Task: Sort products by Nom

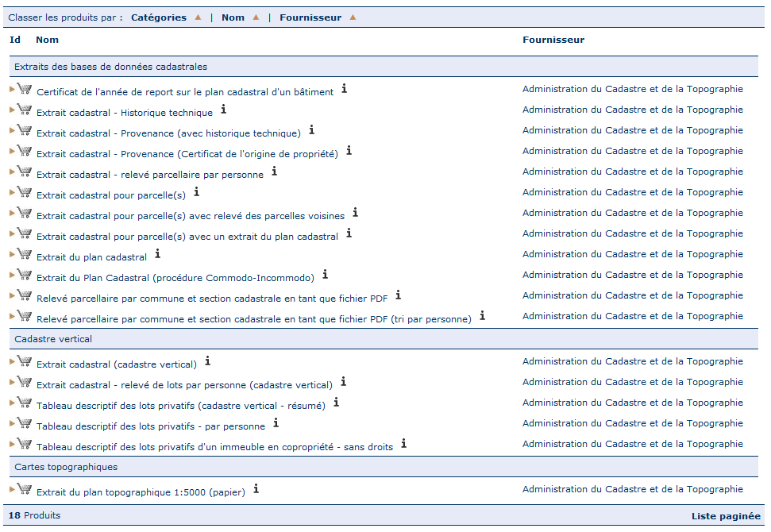Action: (x=233, y=17)
